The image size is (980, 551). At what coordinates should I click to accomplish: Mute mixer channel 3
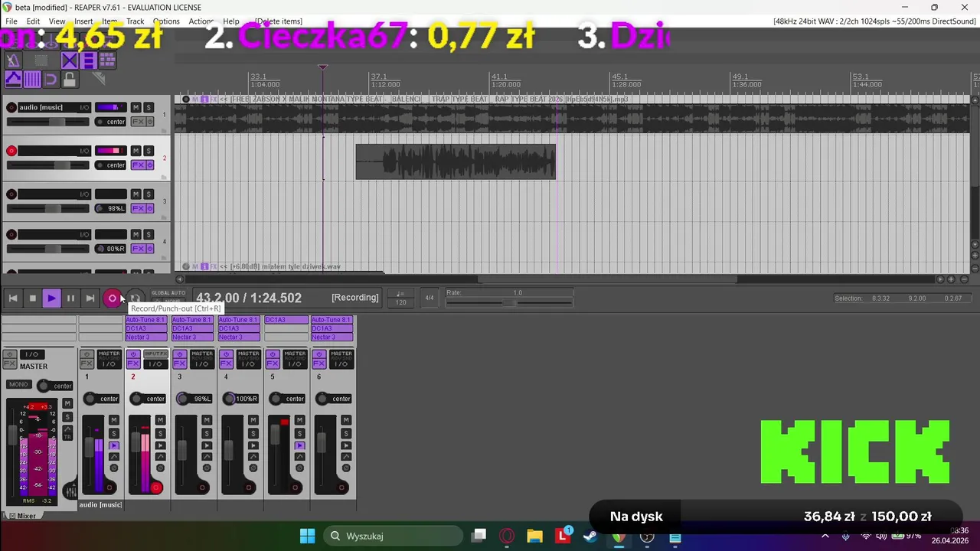pos(207,420)
